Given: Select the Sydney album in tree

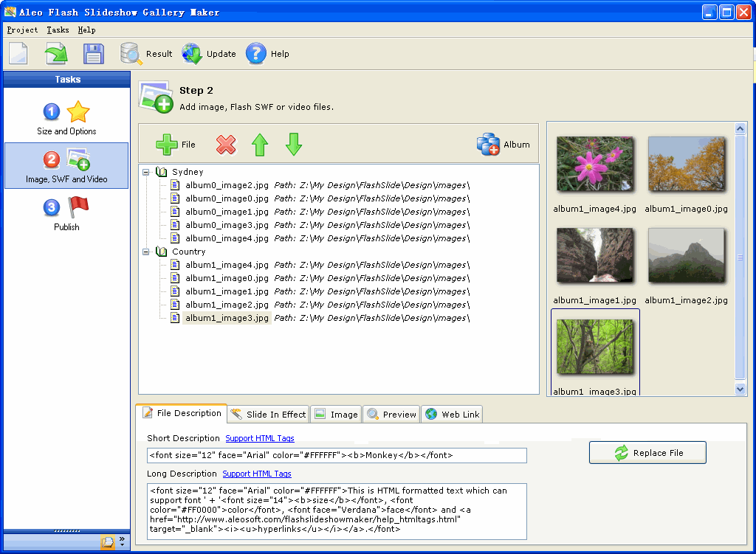Looking at the screenshot, I should pos(188,172).
